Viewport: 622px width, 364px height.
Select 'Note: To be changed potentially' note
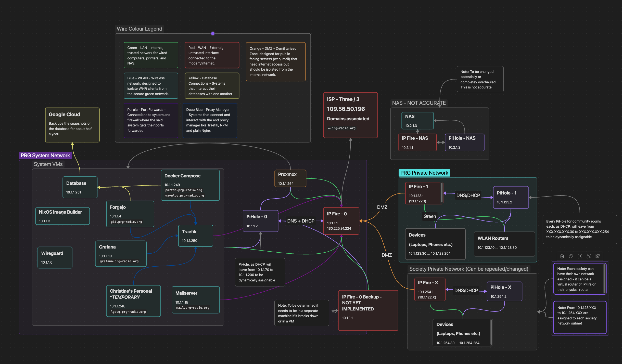point(480,79)
